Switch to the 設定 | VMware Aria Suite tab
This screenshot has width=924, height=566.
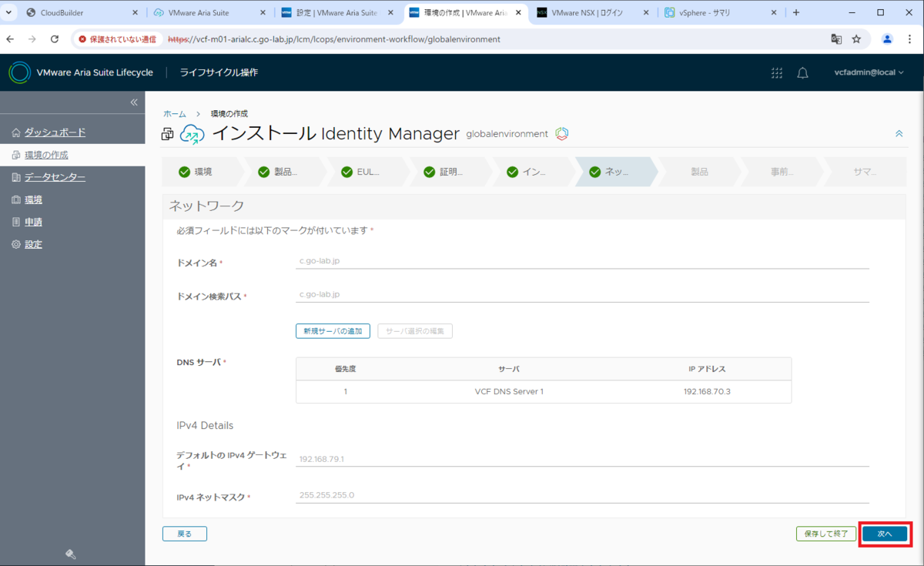click(x=339, y=12)
